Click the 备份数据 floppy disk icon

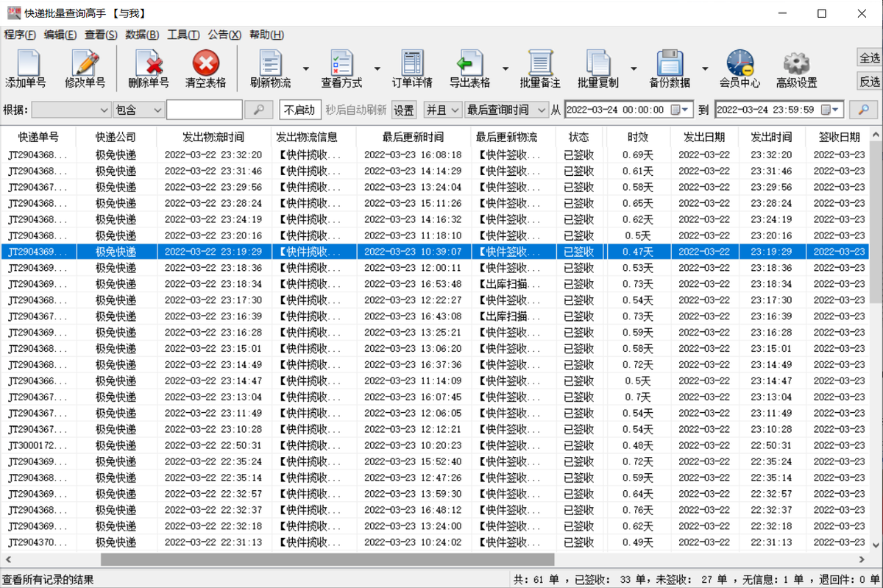[670, 63]
